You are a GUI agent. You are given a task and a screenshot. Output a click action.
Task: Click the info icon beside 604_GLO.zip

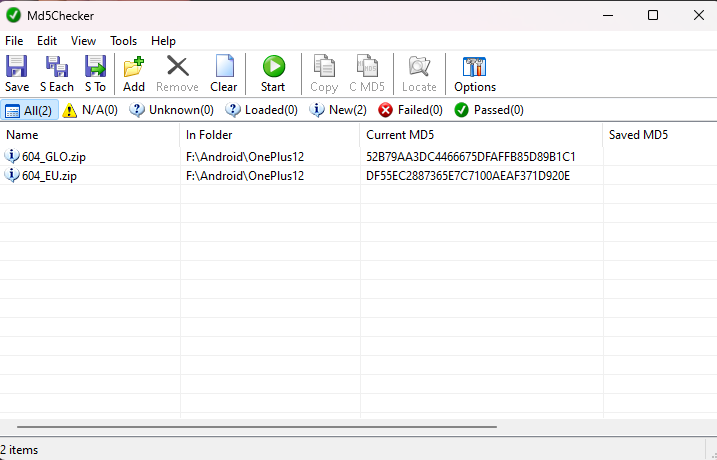pos(11,156)
